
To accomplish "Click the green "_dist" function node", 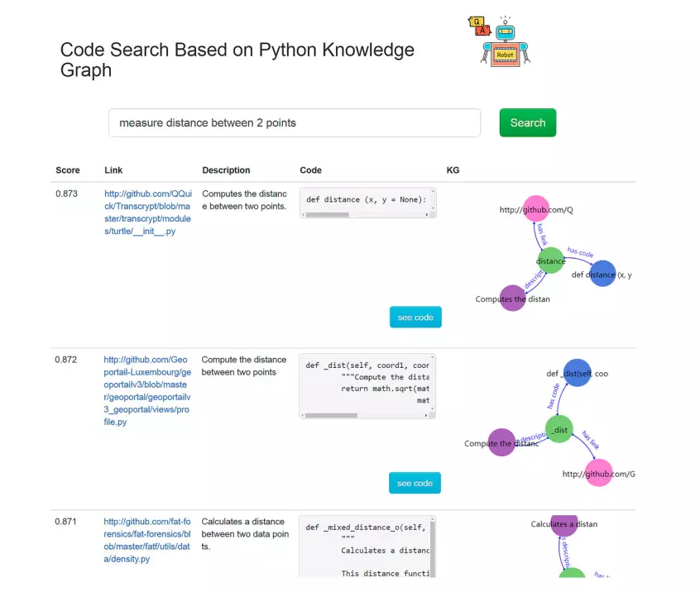I will click(559, 430).
